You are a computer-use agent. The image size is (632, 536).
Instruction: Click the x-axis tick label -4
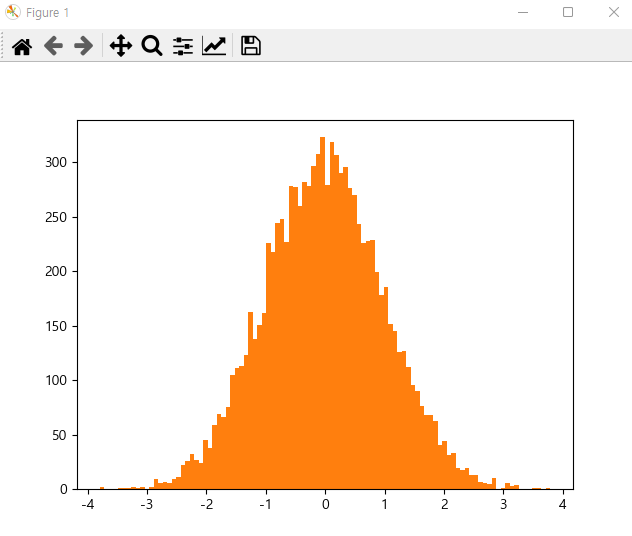pos(87,504)
